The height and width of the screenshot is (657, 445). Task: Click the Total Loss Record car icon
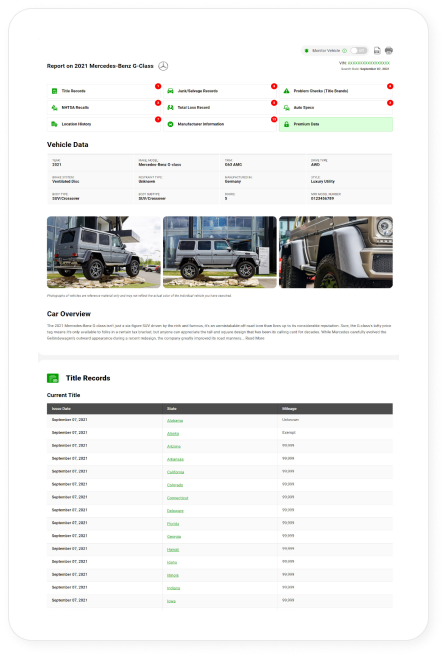[x=171, y=108]
